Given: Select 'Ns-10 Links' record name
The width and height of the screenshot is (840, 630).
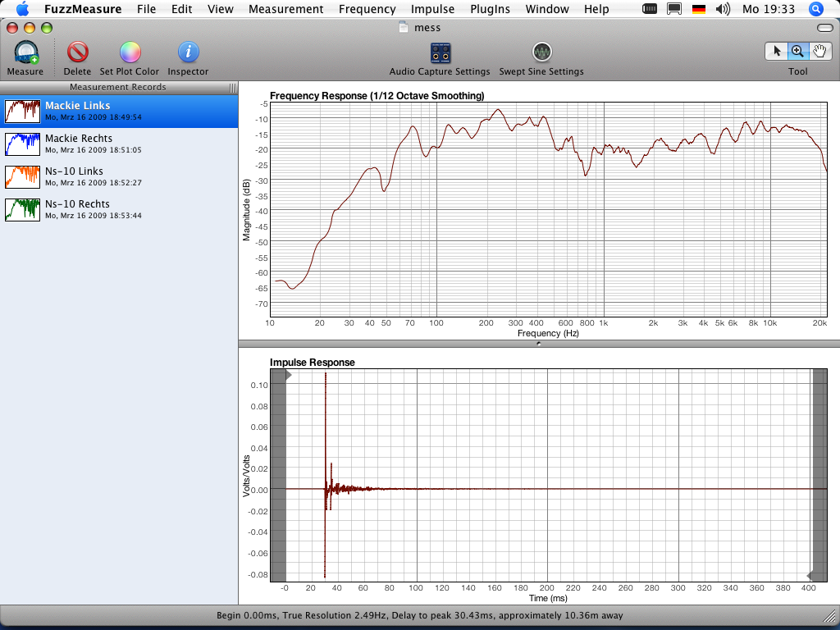Looking at the screenshot, I should 74,171.
